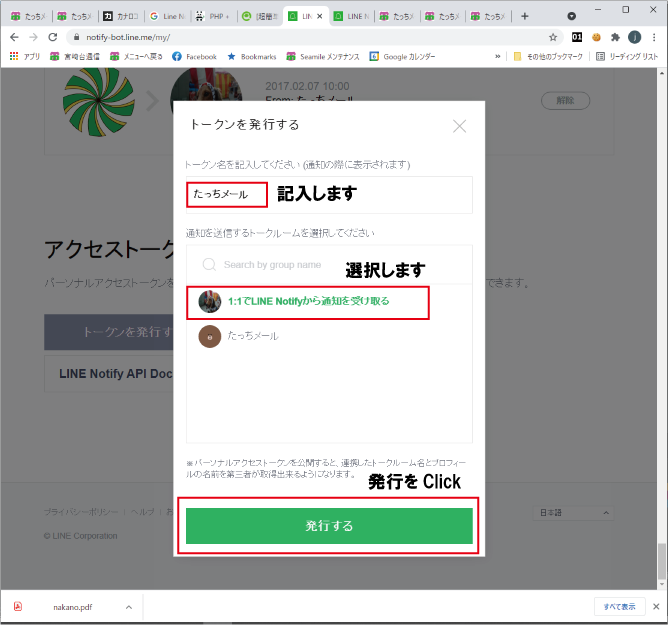Expand nakano.pdf download options arrow
This screenshot has height=625, width=668.
[x=129, y=607]
